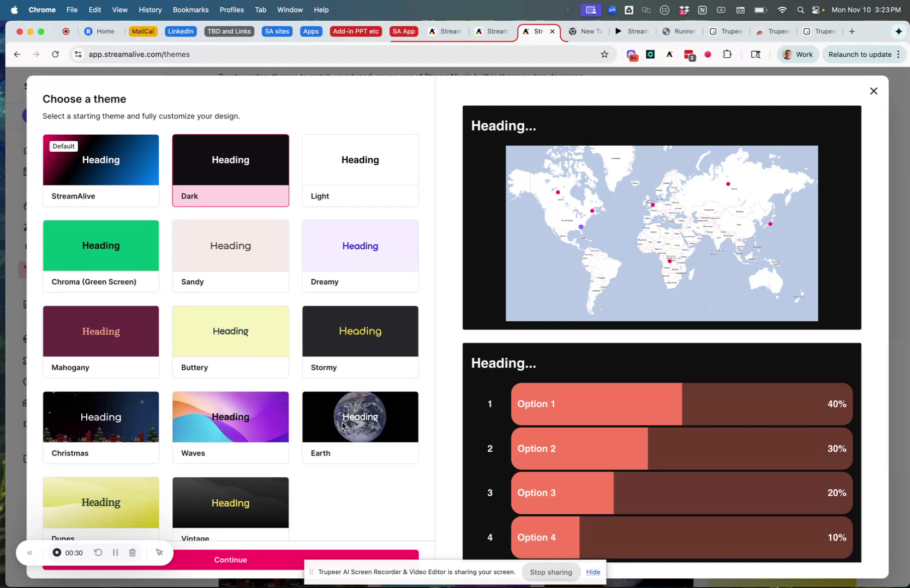This screenshot has height=588, width=910.
Task: Bookmark the themes page with the star icon
Action: (604, 54)
